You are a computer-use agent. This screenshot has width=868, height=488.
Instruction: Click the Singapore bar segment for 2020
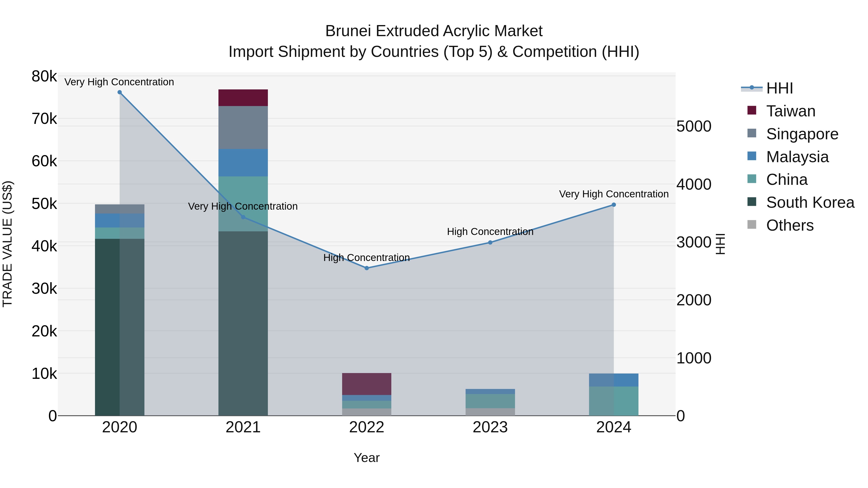120,209
